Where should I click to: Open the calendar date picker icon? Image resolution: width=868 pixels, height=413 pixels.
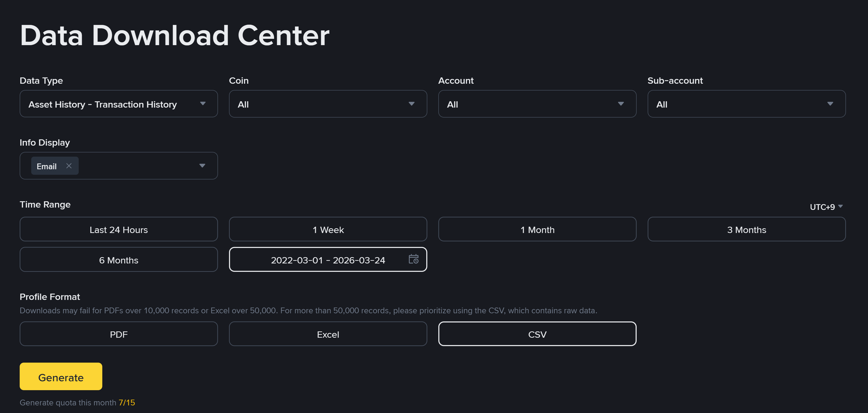pyautogui.click(x=413, y=259)
